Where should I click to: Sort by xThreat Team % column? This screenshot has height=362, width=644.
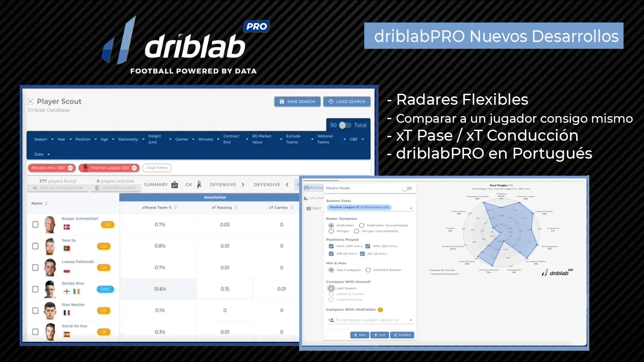176,207
